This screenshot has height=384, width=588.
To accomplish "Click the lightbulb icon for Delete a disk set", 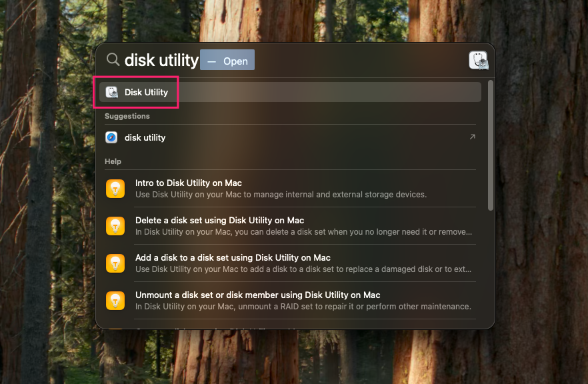I will click(115, 226).
